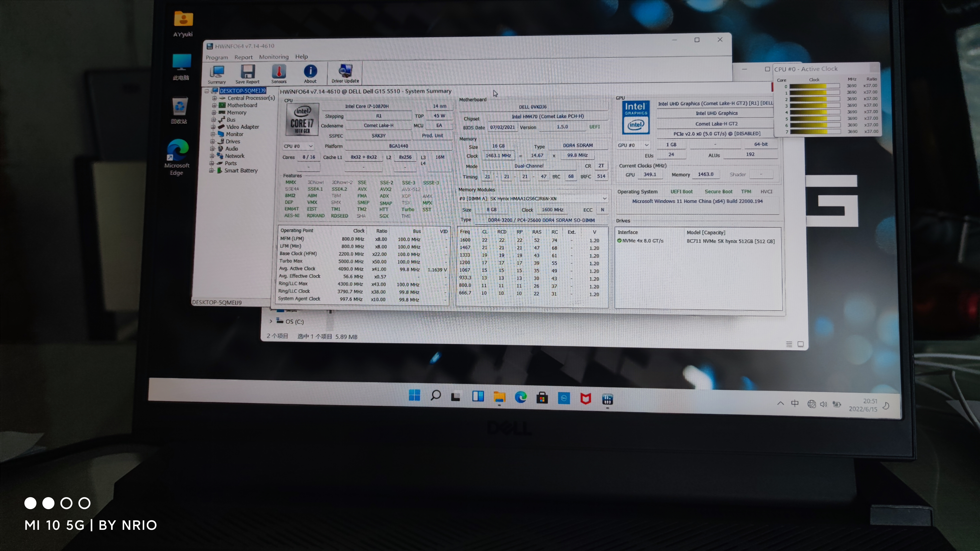Open the Sensors thermometer icon
The width and height of the screenshot is (980, 551).
pos(279,74)
